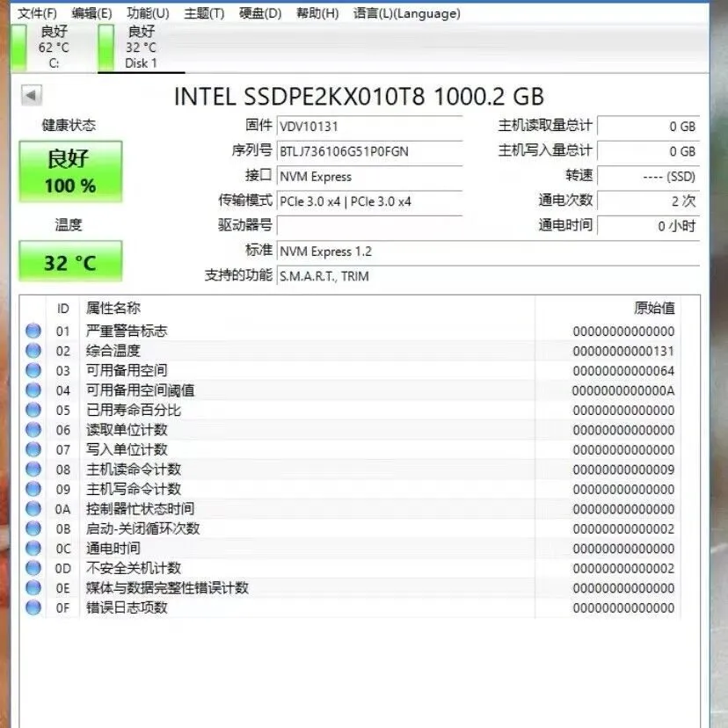The width and height of the screenshot is (728, 728).
Task: Click the drive title INTEL SSDPE2KX010T8 1000.2 GB
Action: tap(359, 96)
